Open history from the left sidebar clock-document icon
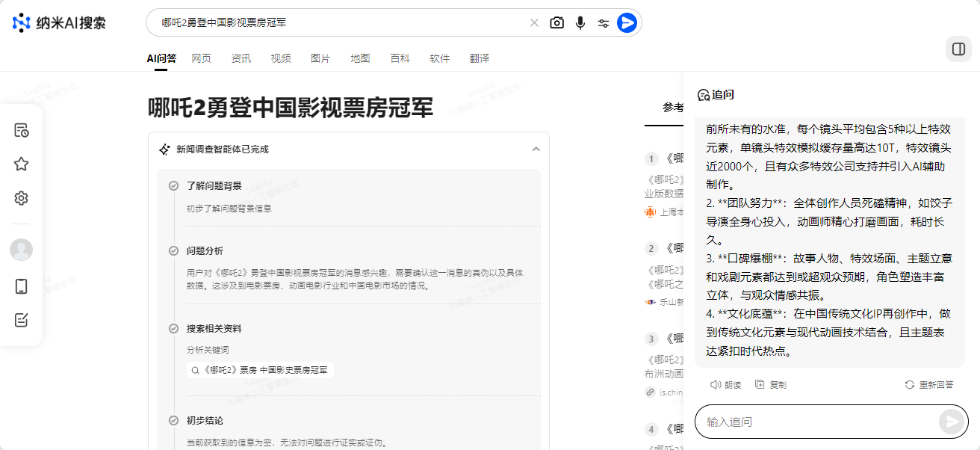This screenshot has width=980, height=450. 21,129
